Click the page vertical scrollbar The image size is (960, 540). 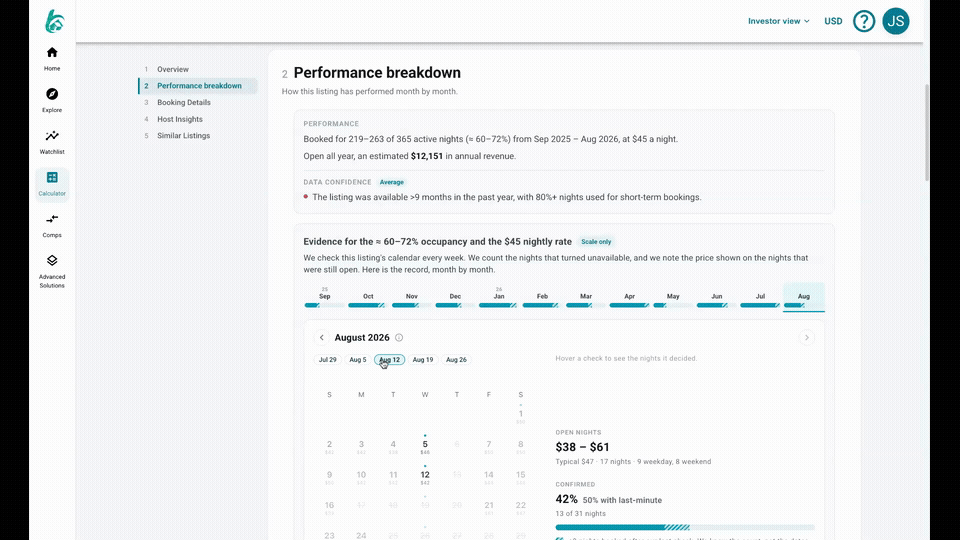tap(926, 132)
